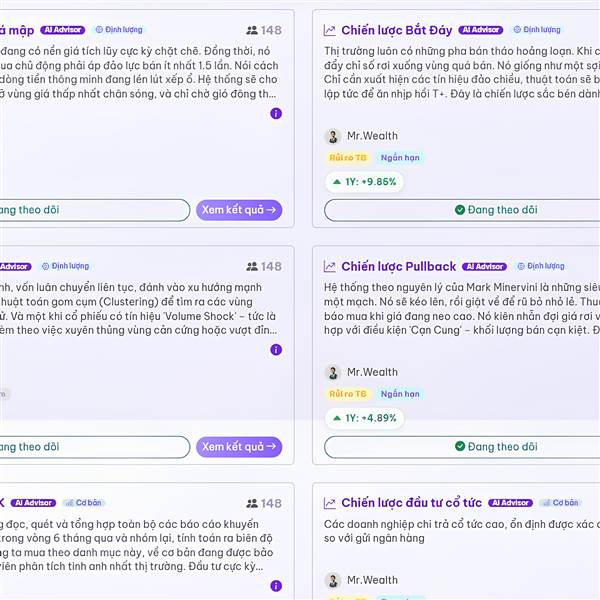600x600 pixels.
Task: Click the '1Y: +9.85%' performance chip
Action: click(x=364, y=182)
